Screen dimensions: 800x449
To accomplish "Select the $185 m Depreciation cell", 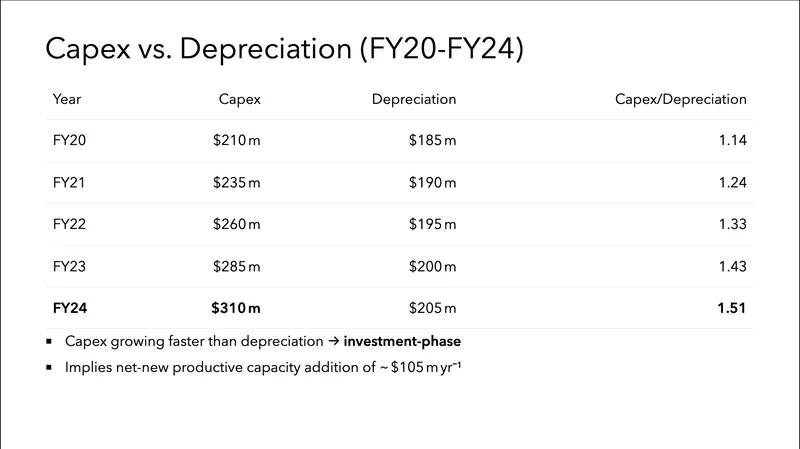I will tap(432, 141).
